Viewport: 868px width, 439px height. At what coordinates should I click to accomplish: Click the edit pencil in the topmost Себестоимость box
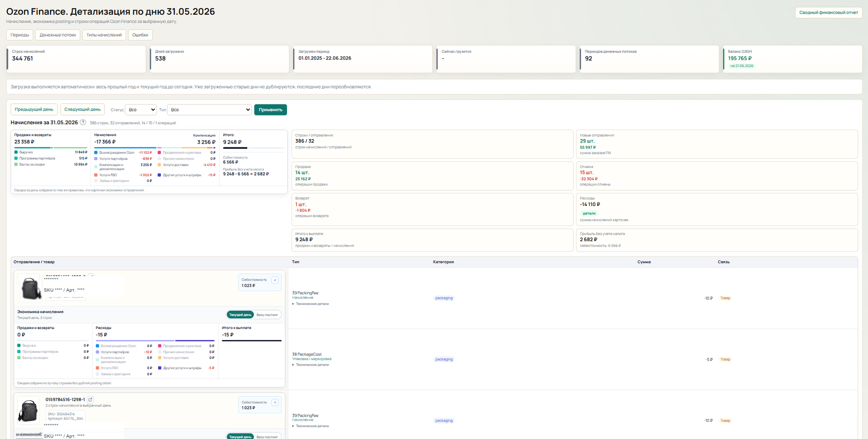[x=275, y=280]
